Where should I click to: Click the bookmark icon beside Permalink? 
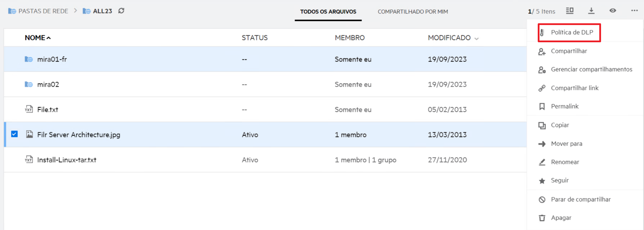pyautogui.click(x=542, y=106)
